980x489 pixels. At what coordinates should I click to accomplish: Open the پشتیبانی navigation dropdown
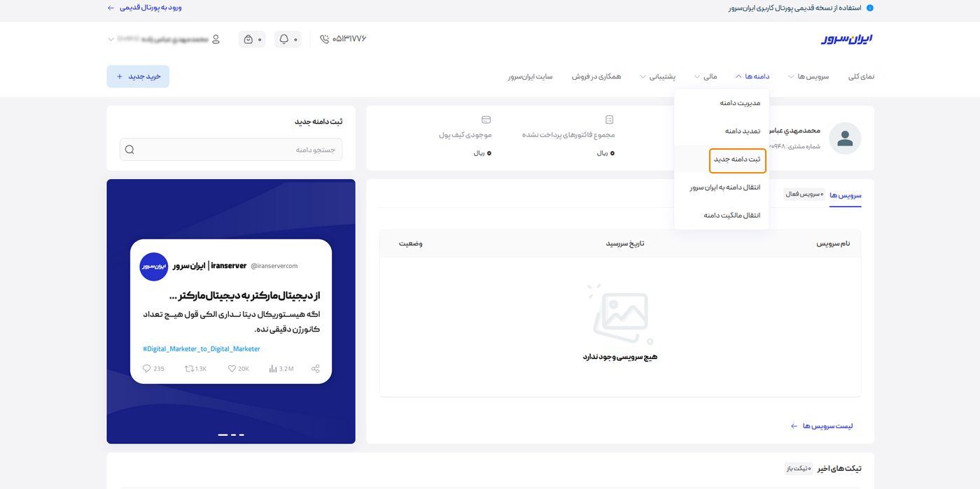click(x=658, y=76)
